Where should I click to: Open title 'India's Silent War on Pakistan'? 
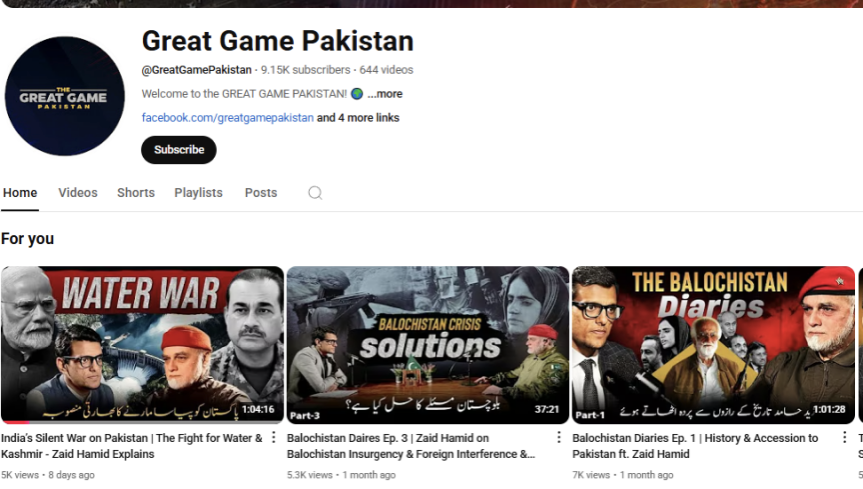point(132,446)
